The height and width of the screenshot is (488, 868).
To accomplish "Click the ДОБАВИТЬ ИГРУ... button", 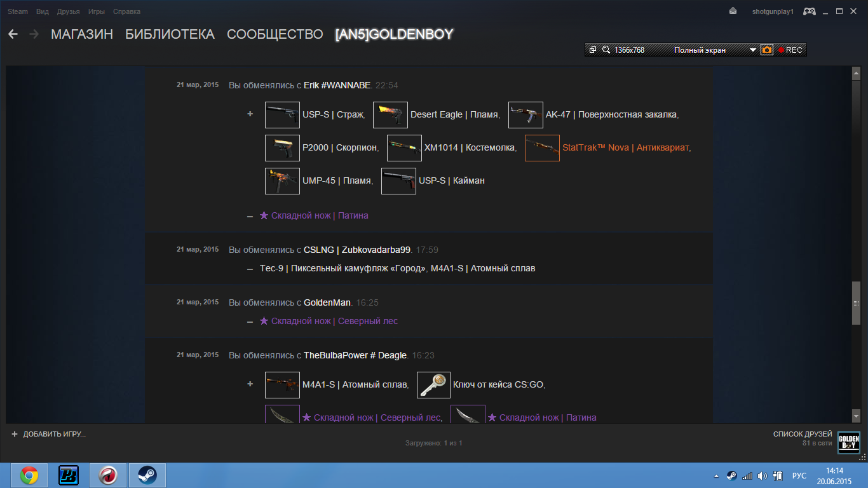I will (48, 434).
